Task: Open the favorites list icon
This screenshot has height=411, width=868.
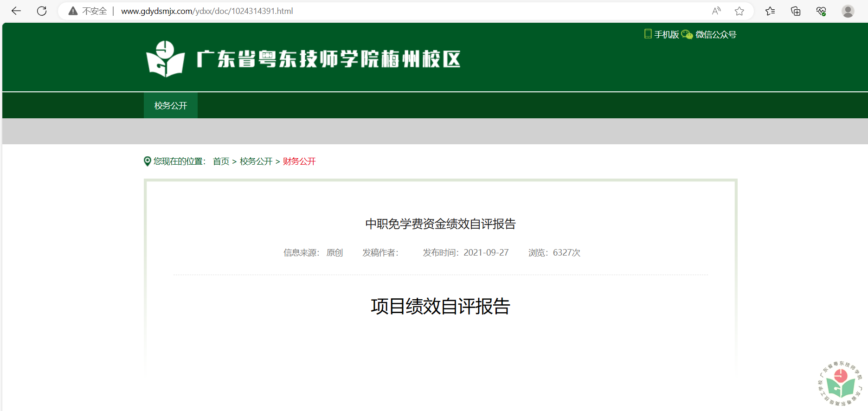Action: pyautogui.click(x=770, y=11)
